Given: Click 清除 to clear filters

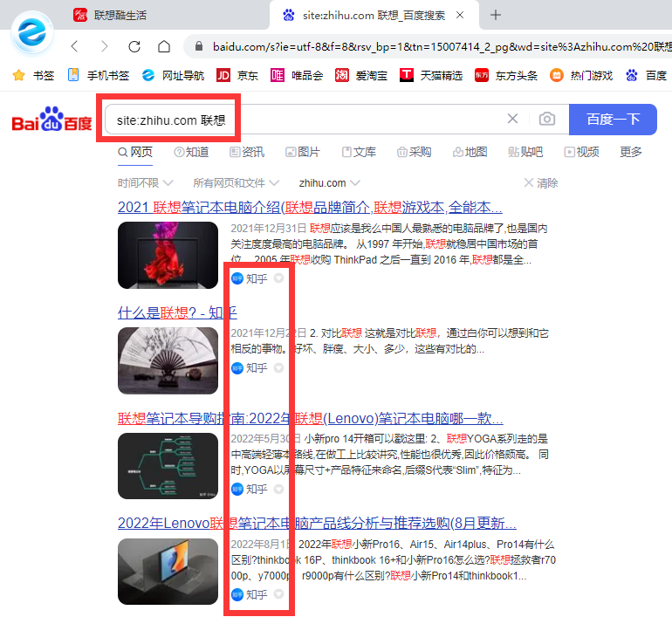Looking at the screenshot, I should [541, 183].
